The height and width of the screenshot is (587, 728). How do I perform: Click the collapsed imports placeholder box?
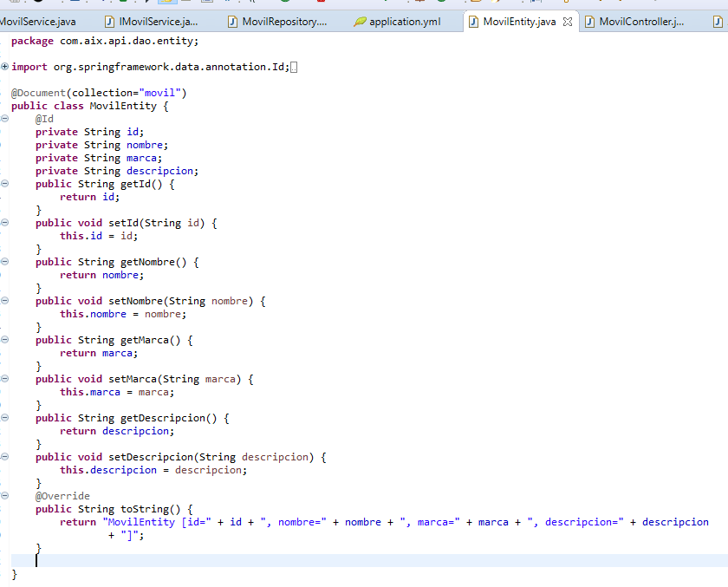click(295, 68)
